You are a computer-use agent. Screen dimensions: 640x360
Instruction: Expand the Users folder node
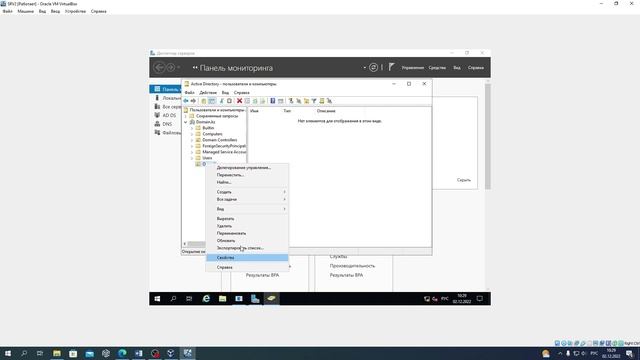click(192, 158)
